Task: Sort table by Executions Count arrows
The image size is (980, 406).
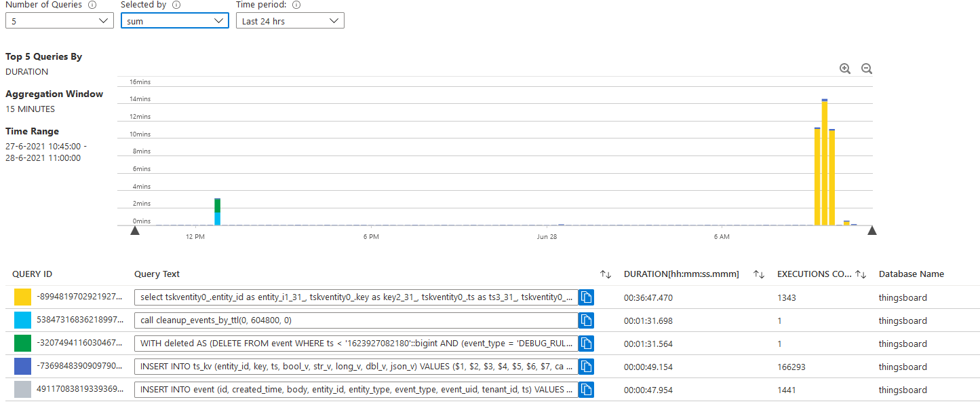Action: (861, 274)
